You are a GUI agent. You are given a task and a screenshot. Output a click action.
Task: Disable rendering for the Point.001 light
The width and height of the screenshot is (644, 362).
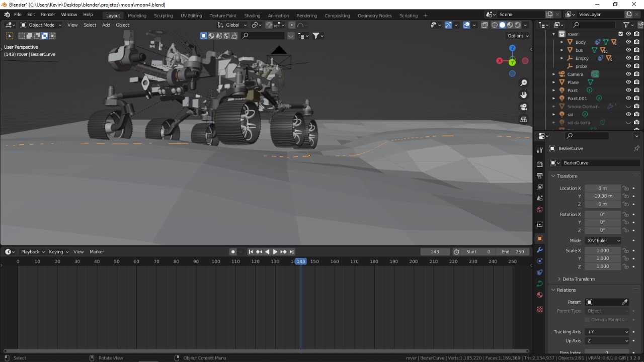tap(636, 99)
